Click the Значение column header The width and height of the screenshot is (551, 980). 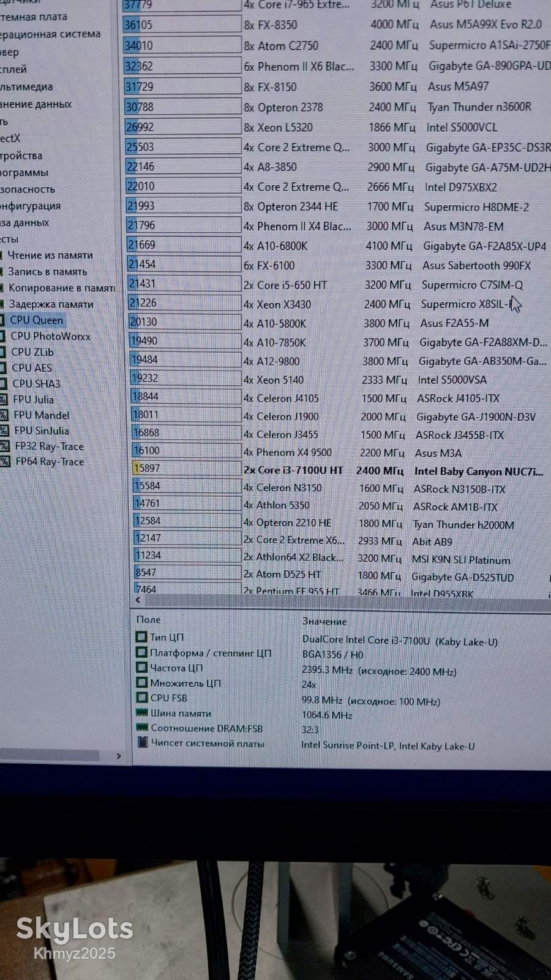tap(324, 621)
